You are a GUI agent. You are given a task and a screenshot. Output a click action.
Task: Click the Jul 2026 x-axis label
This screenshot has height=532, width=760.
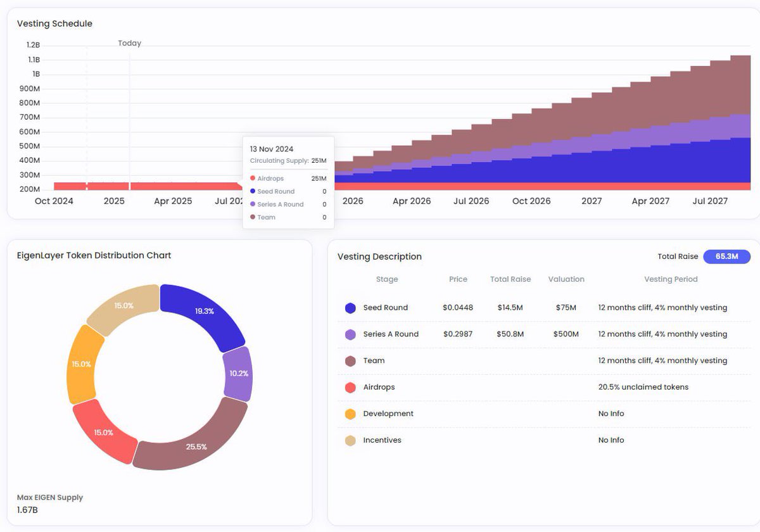tap(471, 201)
